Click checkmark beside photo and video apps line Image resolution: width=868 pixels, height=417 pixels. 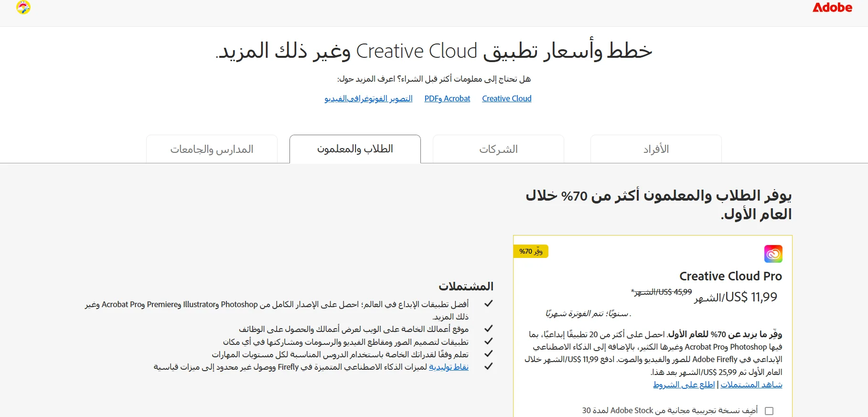pos(488,342)
